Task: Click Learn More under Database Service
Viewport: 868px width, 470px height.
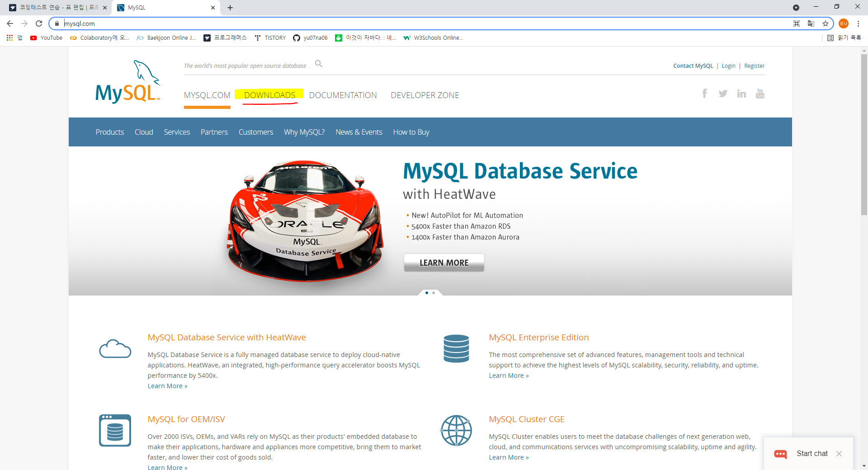Action: [167, 386]
